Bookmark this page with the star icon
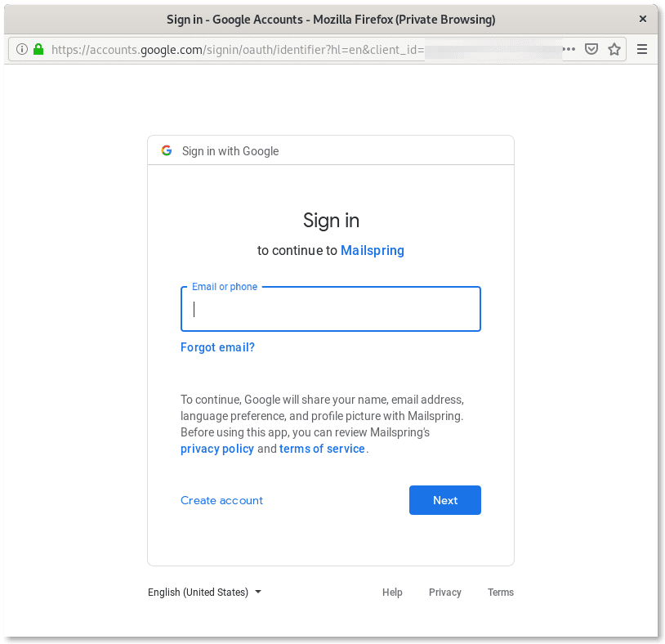The height and width of the screenshot is (644, 665). tap(614, 49)
